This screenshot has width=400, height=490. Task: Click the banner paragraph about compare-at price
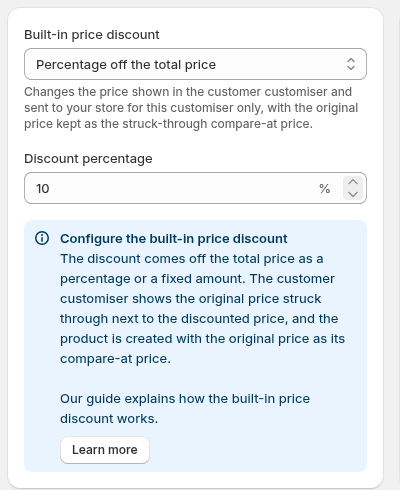coord(202,309)
